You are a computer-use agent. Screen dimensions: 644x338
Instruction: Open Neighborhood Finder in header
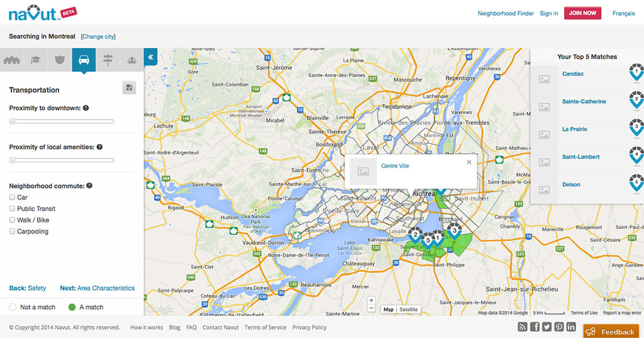click(x=506, y=13)
